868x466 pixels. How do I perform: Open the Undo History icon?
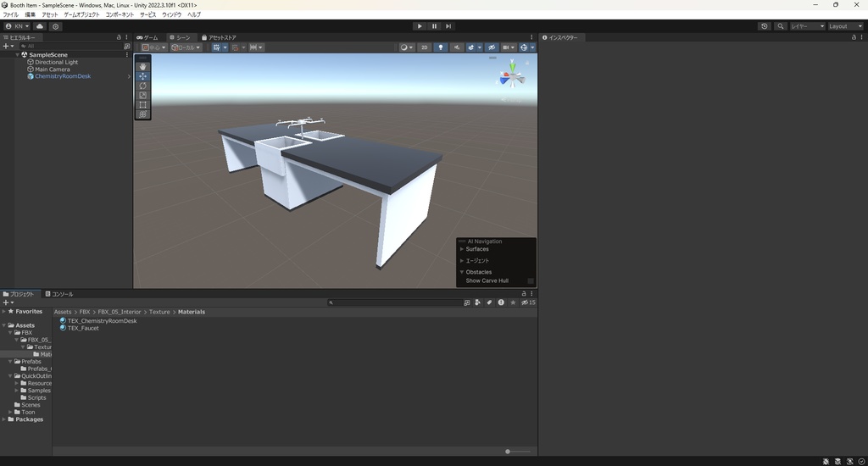coord(764,26)
